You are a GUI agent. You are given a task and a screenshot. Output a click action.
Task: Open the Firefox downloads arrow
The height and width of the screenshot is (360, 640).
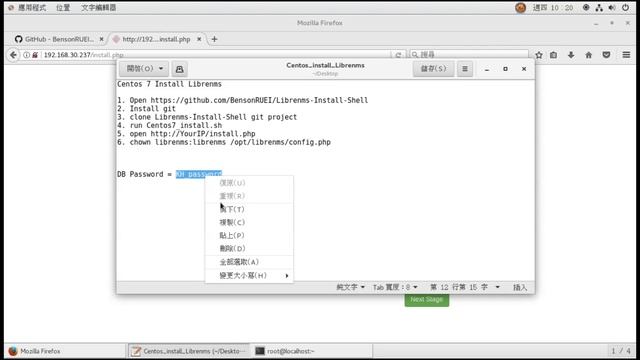[x=571, y=55]
